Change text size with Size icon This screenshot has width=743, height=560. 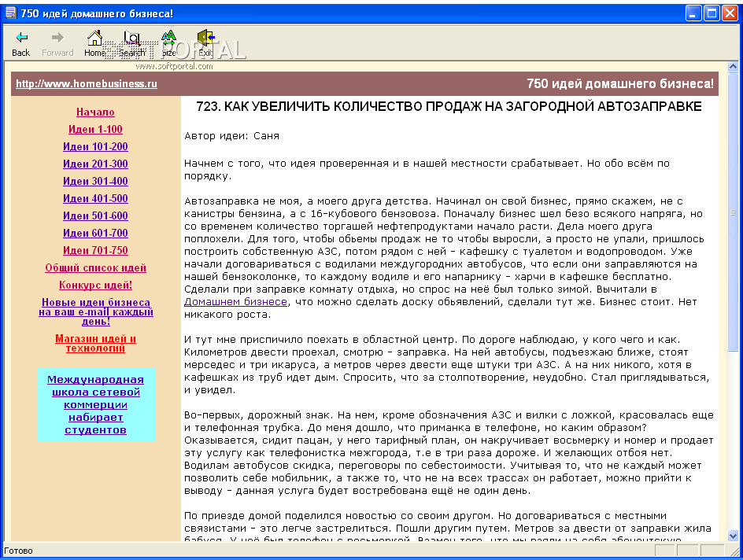pos(168,43)
